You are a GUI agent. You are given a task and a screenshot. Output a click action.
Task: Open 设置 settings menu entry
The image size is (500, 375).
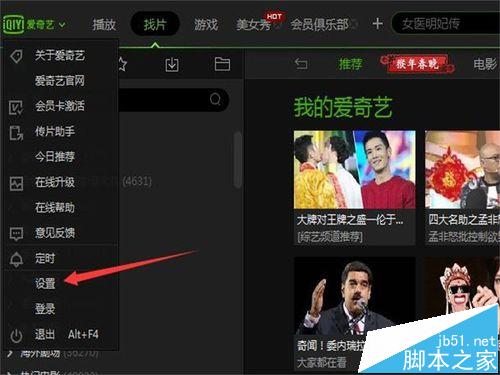[x=45, y=283]
